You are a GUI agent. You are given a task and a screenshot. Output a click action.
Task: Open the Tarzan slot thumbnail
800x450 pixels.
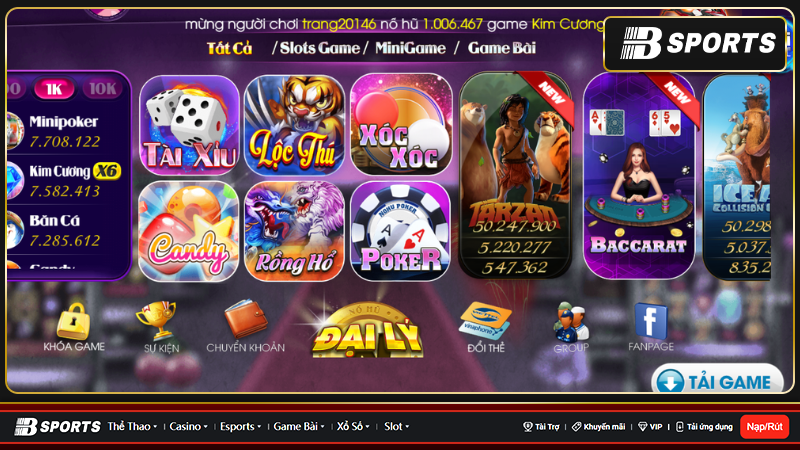[515, 176]
